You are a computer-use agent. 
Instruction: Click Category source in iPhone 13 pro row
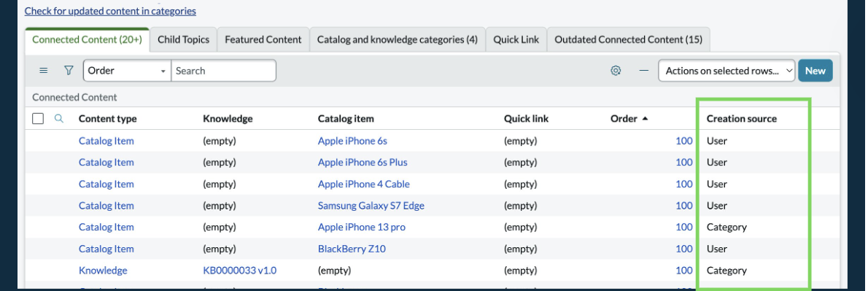click(726, 227)
